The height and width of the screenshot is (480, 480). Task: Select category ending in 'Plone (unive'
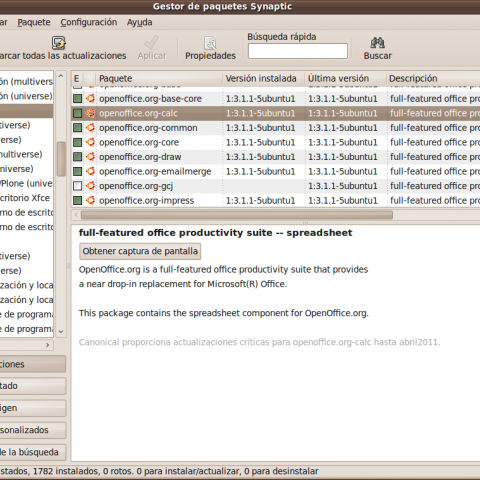[x=26, y=183]
